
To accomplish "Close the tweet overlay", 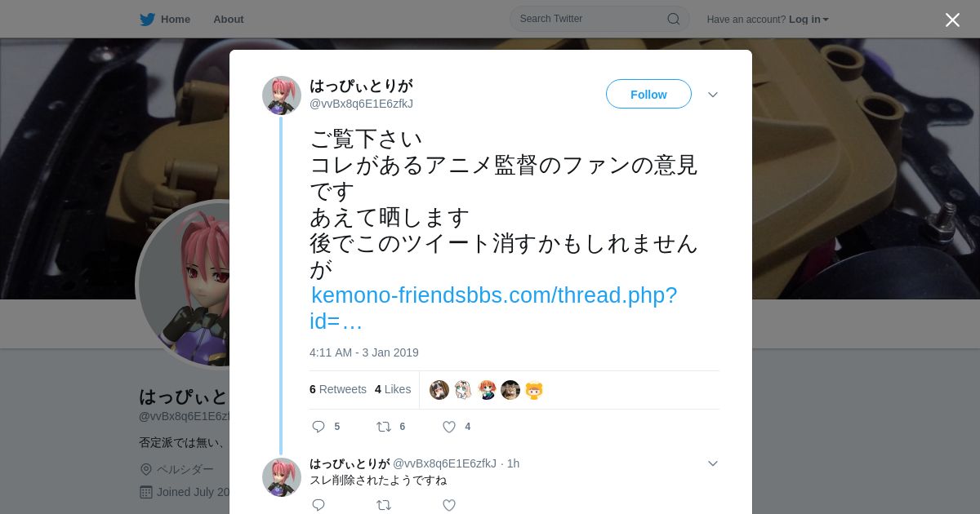I will 952,20.
